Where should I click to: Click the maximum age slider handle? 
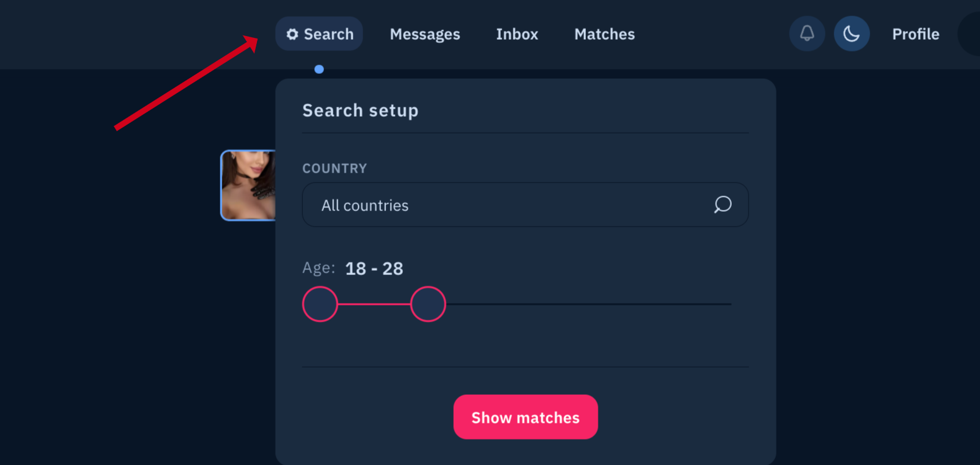[428, 304]
